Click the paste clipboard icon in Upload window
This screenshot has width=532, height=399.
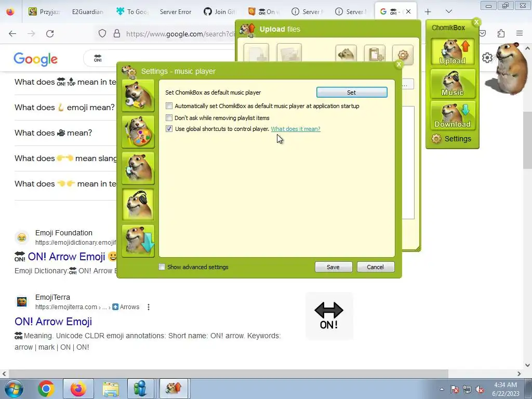coord(375,55)
